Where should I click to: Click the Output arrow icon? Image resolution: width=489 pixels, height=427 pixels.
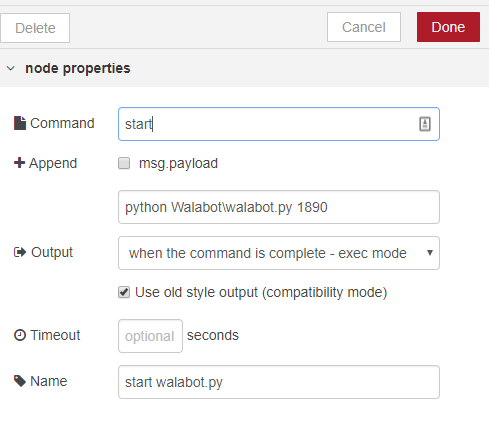(20, 252)
